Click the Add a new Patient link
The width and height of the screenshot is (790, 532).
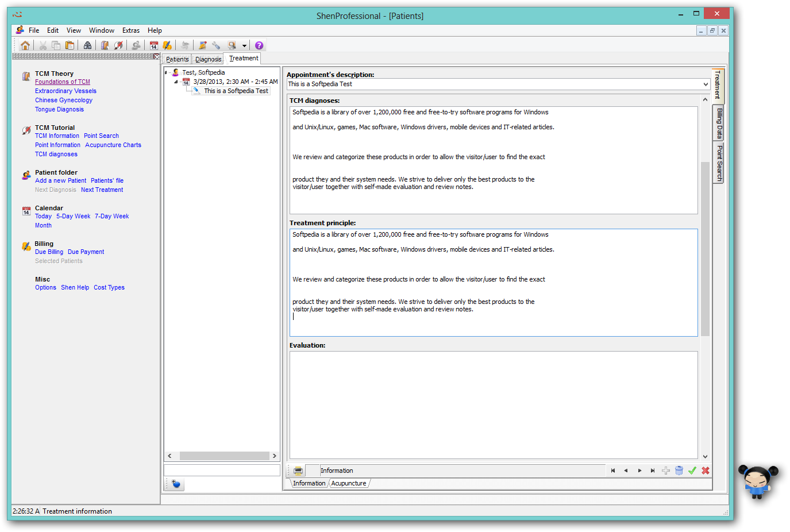60,181
